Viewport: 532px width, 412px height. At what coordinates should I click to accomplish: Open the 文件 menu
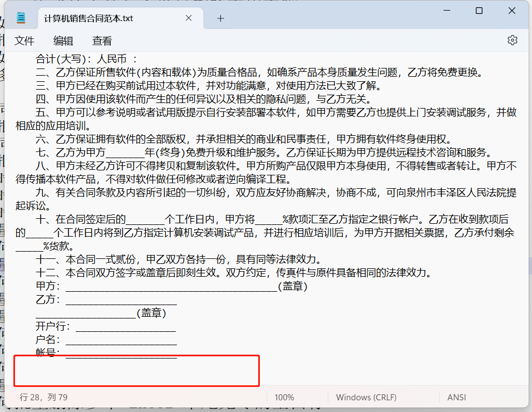point(24,40)
